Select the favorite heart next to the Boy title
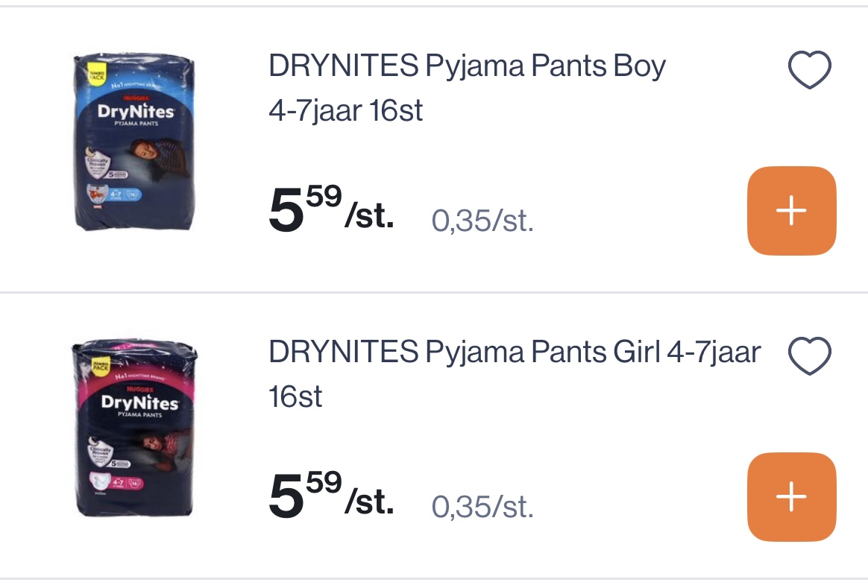868x588 pixels. [810, 69]
